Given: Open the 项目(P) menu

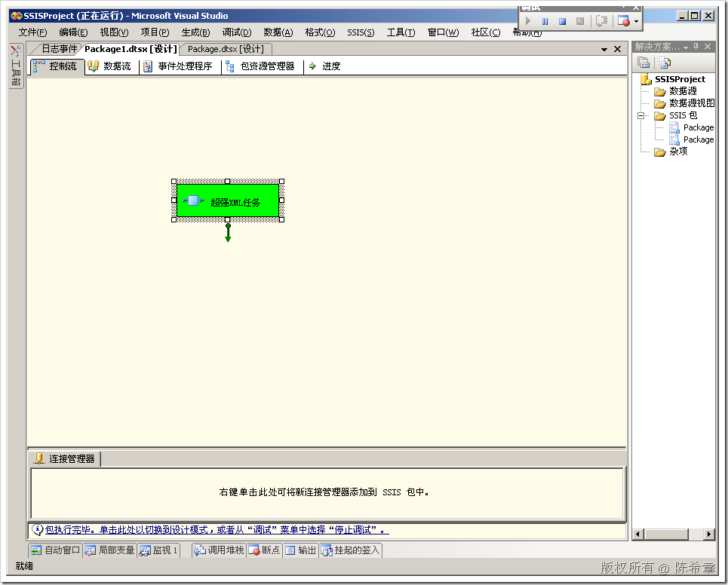Looking at the screenshot, I should [155, 32].
